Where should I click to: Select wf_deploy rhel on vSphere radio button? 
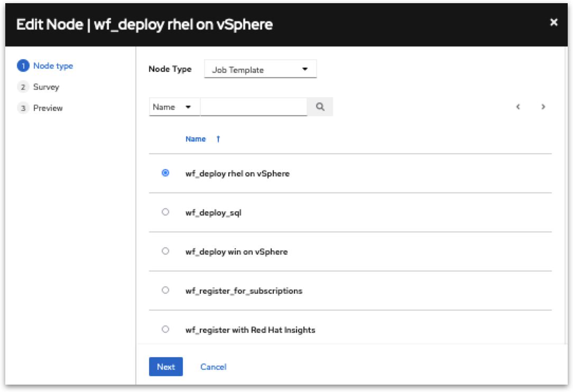[165, 173]
